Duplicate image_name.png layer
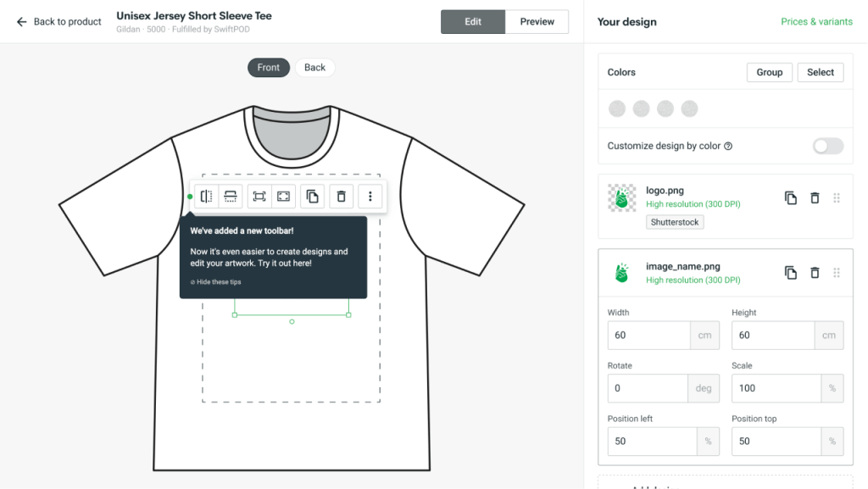The width and height of the screenshot is (868, 489). click(x=791, y=273)
